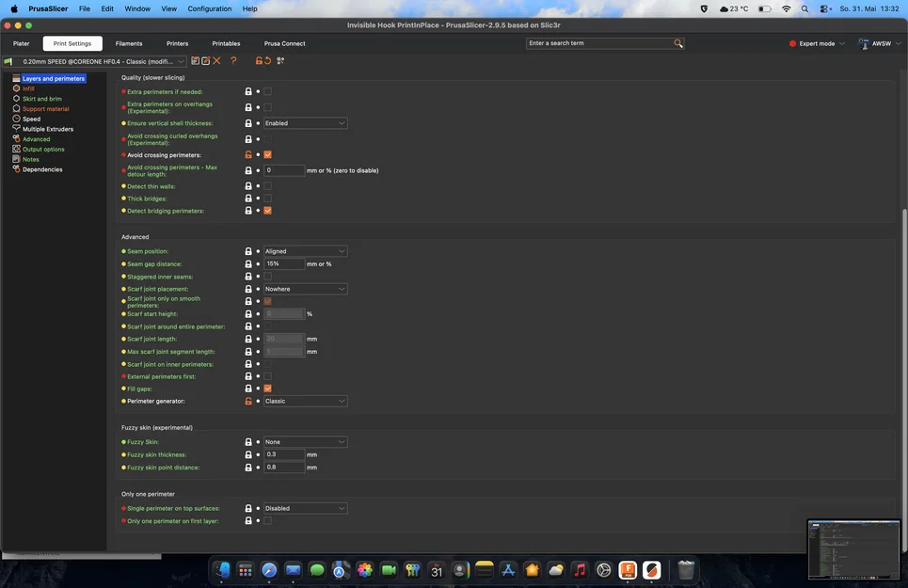Click the Seam gap distance field

pos(284,264)
